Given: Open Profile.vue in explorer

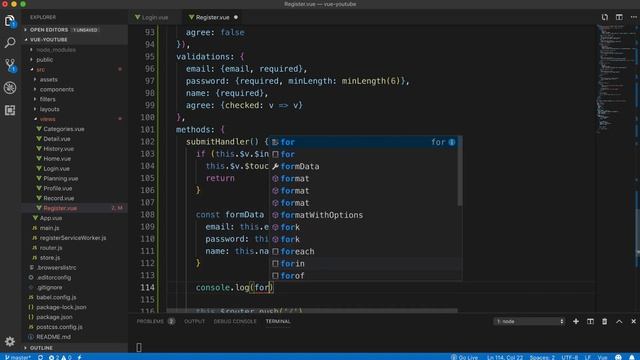Looking at the screenshot, I should pos(58,189).
